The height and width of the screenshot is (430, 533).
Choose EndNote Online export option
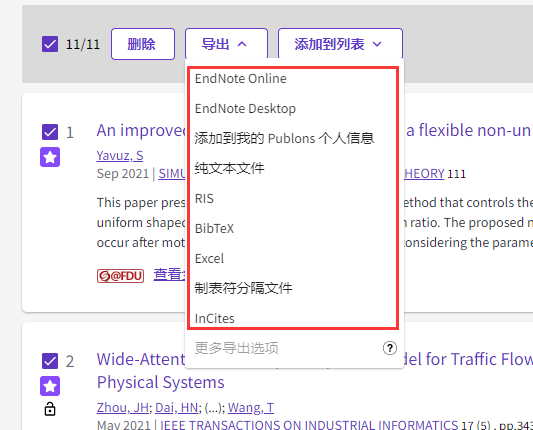pyautogui.click(x=293, y=79)
